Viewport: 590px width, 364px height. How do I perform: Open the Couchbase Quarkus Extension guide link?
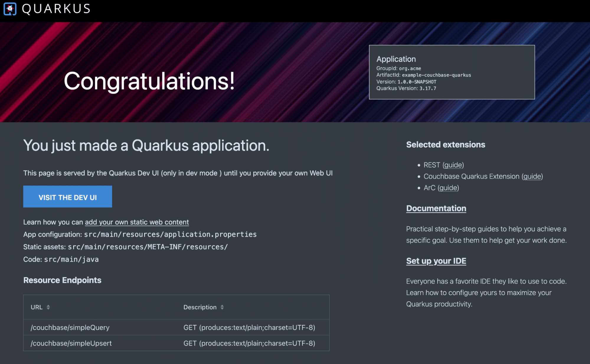(x=532, y=177)
